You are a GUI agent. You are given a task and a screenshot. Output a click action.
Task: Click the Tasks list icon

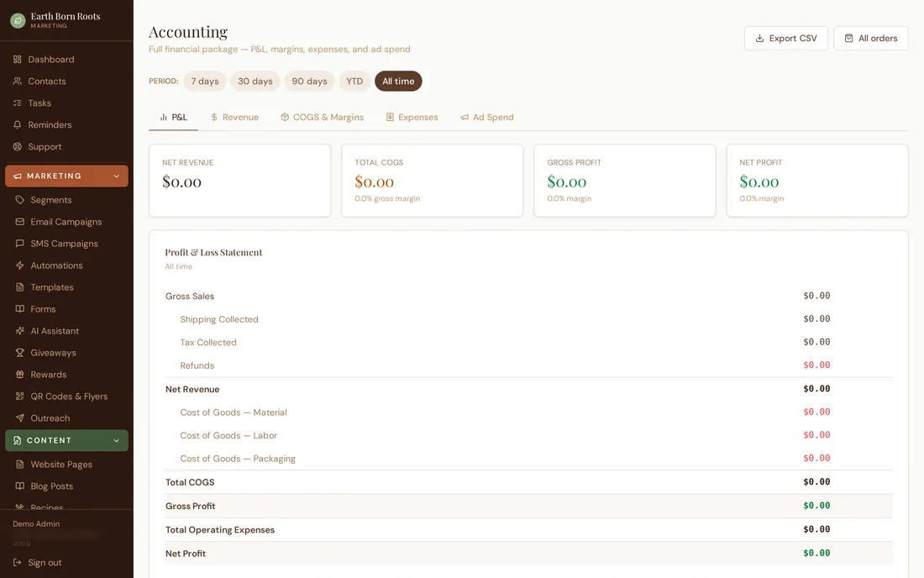(x=17, y=103)
